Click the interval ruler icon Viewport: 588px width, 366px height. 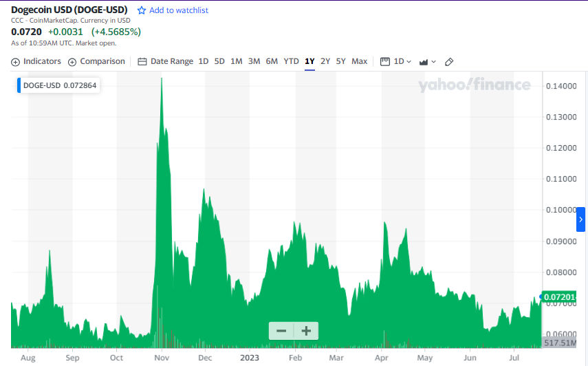pos(385,61)
